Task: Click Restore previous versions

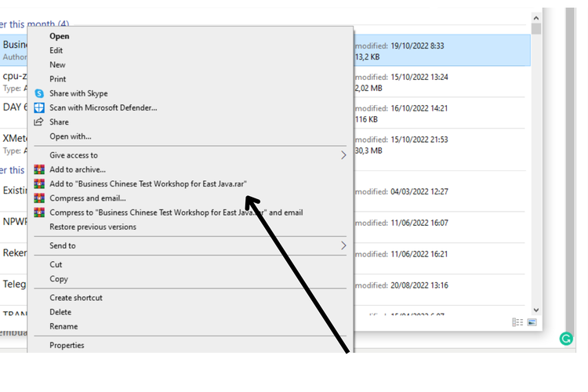Action: pyautogui.click(x=93, y=227)
